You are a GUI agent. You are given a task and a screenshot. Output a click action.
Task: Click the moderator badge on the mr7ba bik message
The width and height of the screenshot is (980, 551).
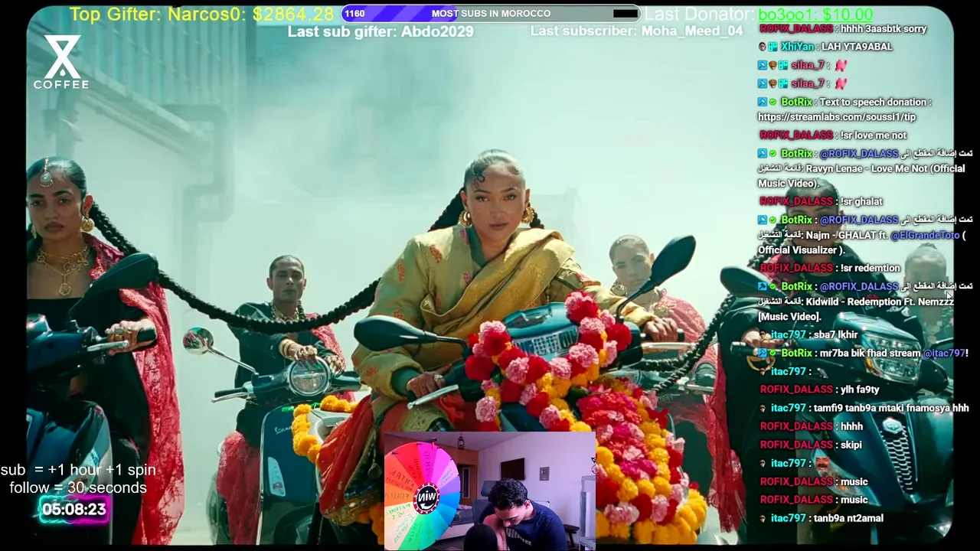763,353
